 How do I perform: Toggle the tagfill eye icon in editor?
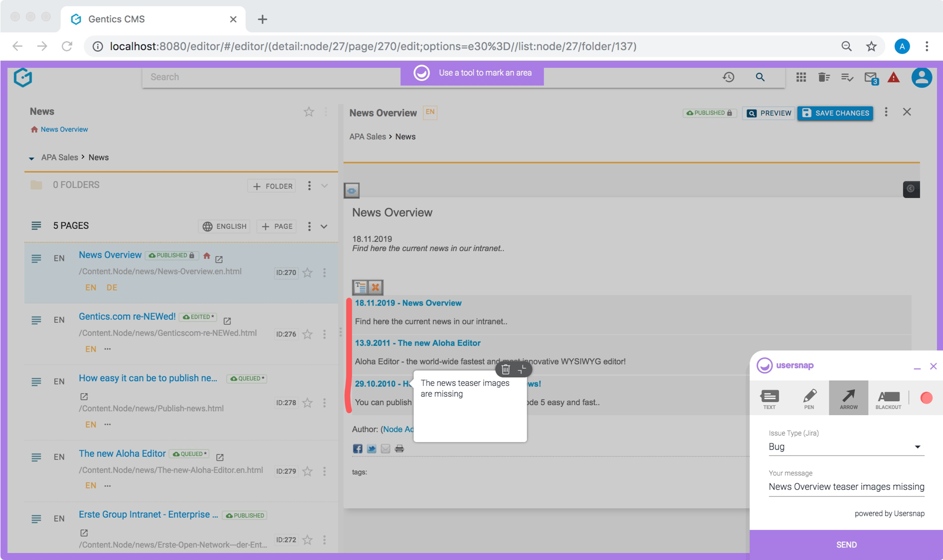(x=352, y=190)
